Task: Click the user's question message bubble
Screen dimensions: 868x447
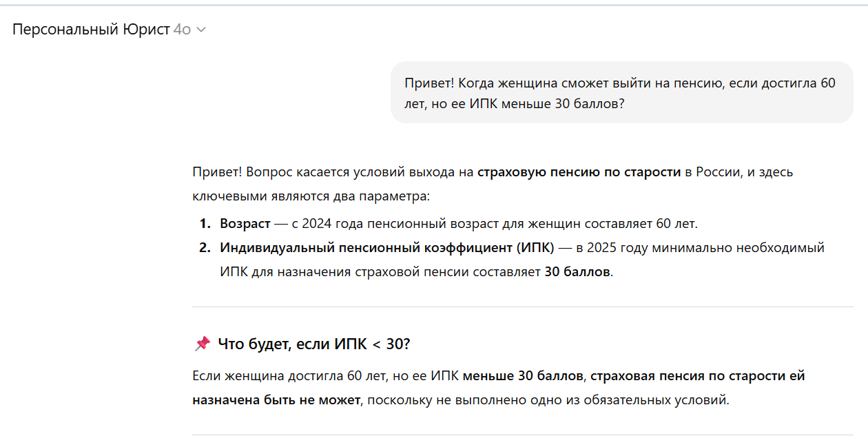Action: point(621,93)
